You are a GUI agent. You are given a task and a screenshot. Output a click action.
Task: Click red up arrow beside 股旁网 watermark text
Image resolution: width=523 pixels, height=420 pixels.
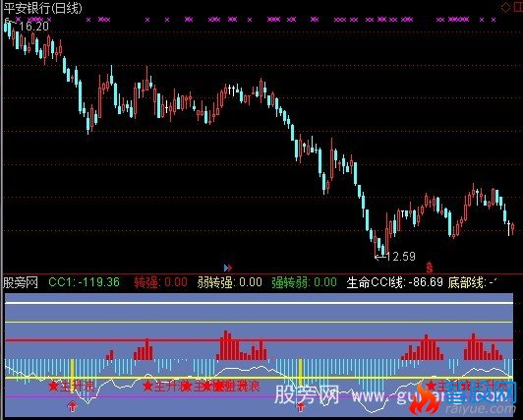point(301,406)
